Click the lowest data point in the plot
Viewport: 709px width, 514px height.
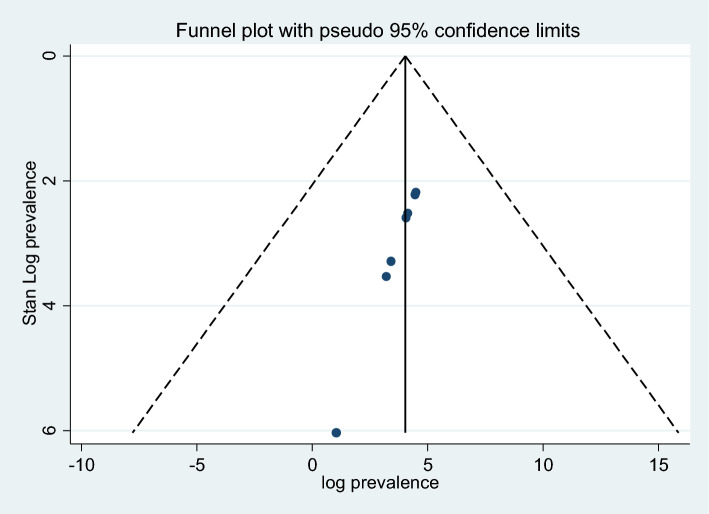(336, 432)
